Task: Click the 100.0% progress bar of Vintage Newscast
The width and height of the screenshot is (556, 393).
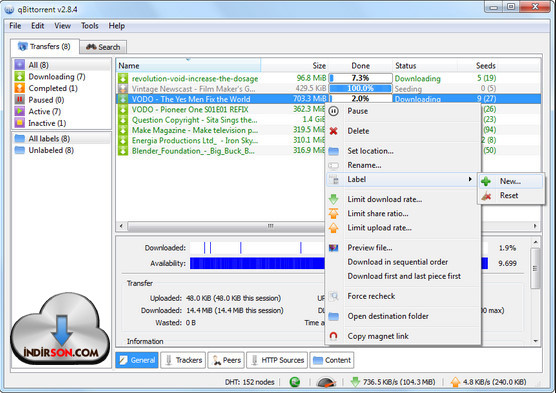Action: [x=360, y=88]
